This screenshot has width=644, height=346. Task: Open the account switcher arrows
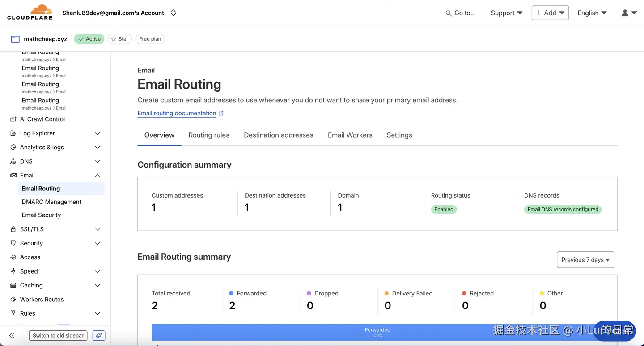pos(174,13)
